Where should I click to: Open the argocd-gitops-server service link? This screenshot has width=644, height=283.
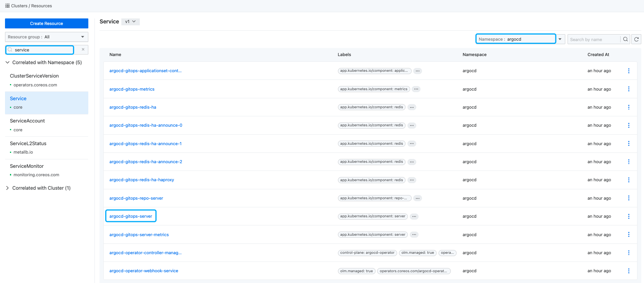pos(131,216)
